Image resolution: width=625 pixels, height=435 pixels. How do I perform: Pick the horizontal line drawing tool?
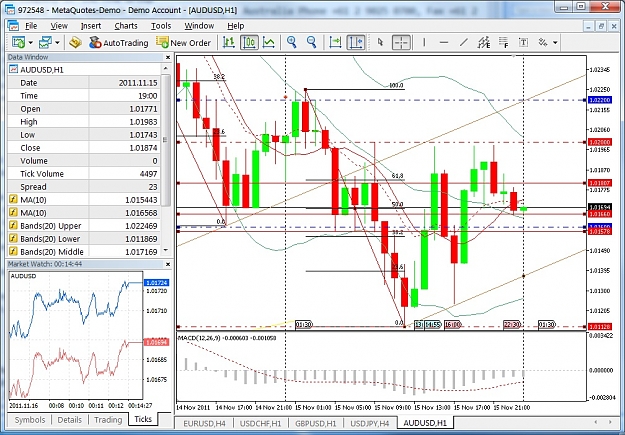point(444,42)
